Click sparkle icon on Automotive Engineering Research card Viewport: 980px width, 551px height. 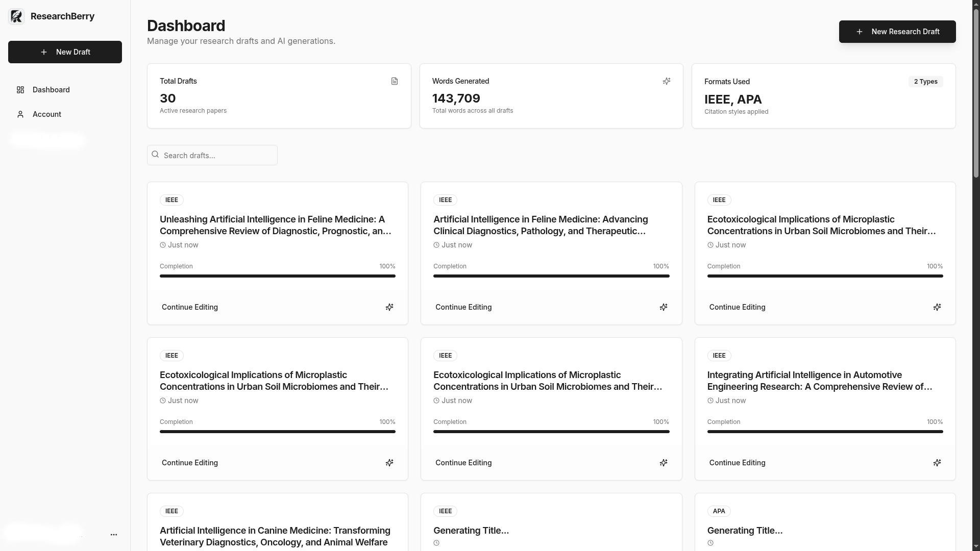pyautogui.click(x=937, y=463)
